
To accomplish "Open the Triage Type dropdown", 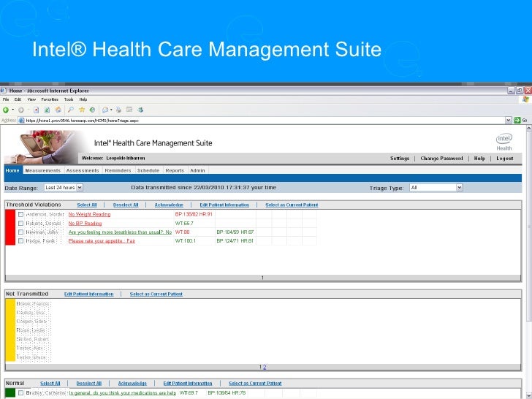I will tap(436, 187).
